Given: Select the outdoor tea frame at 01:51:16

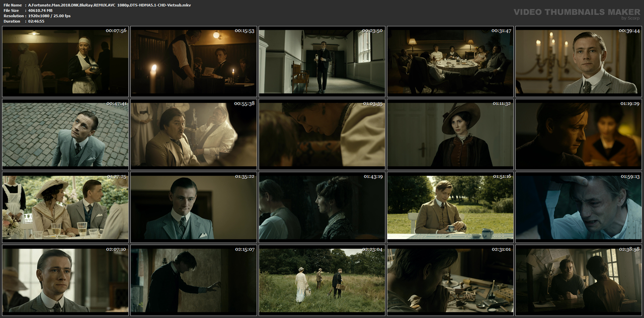Looking at the screenshot, I should [450, 207].
